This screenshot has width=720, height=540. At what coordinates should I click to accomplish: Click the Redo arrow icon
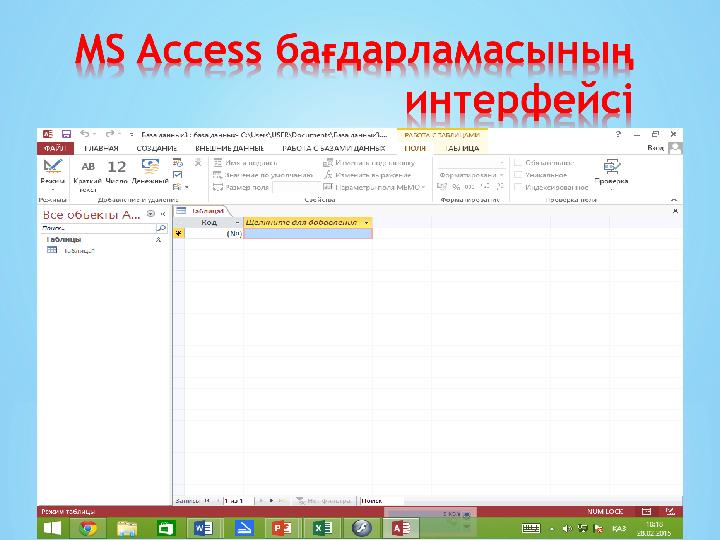point(110,134)
